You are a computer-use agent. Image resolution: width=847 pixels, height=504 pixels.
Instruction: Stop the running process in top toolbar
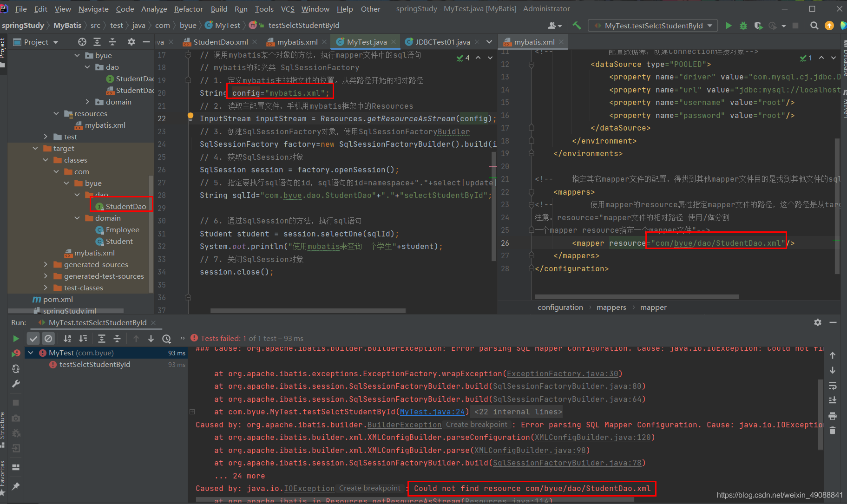[795, 26]
